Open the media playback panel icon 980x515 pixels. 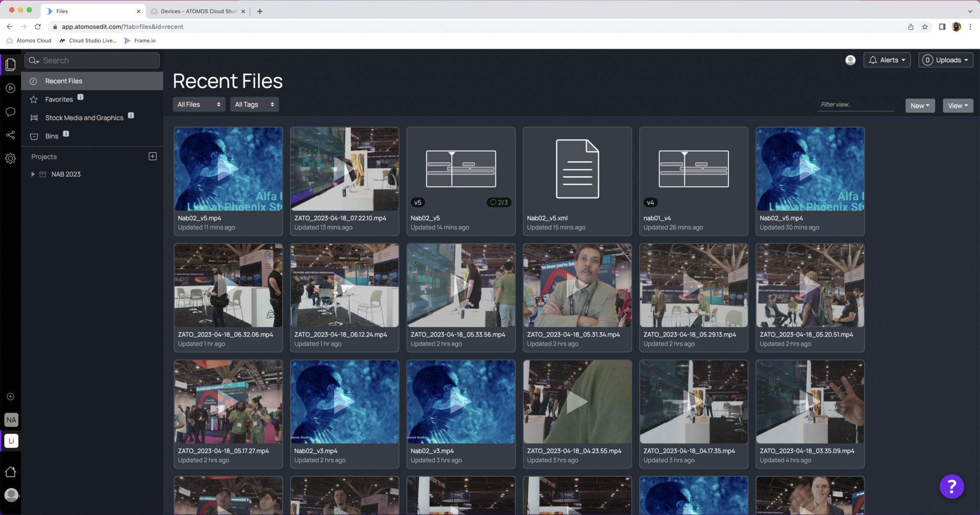(11, 88)
